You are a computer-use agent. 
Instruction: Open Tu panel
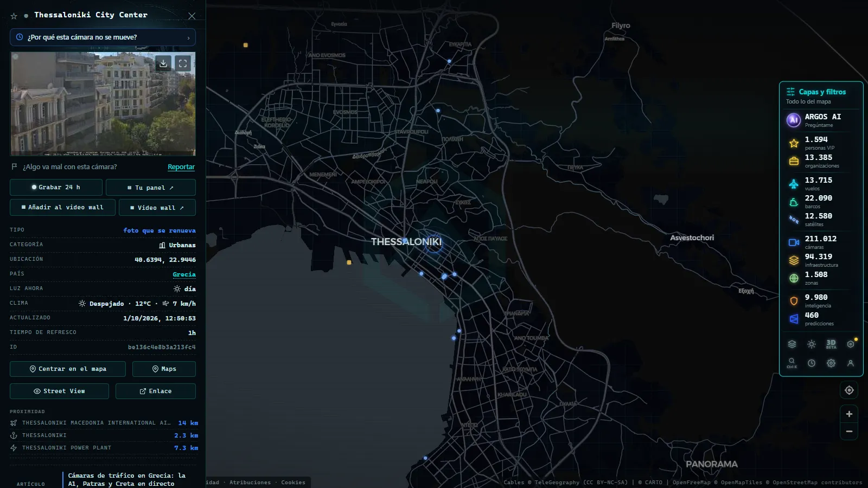[x=150, y=188]
